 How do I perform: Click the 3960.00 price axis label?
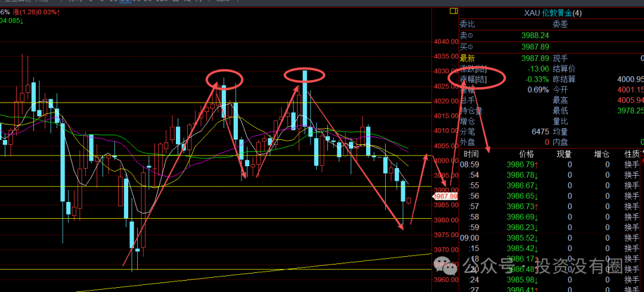pos(446,280)
